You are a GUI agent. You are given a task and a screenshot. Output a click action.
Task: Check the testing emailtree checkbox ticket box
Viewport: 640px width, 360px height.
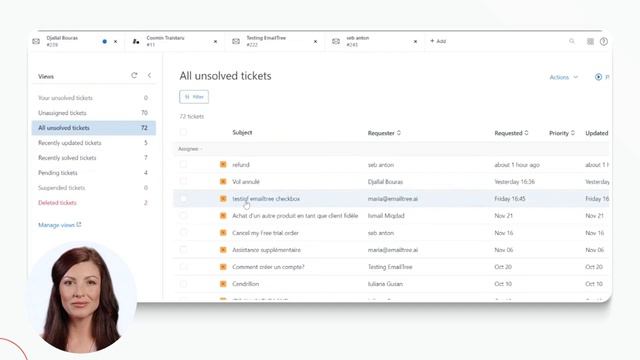[x=183, y=198]
